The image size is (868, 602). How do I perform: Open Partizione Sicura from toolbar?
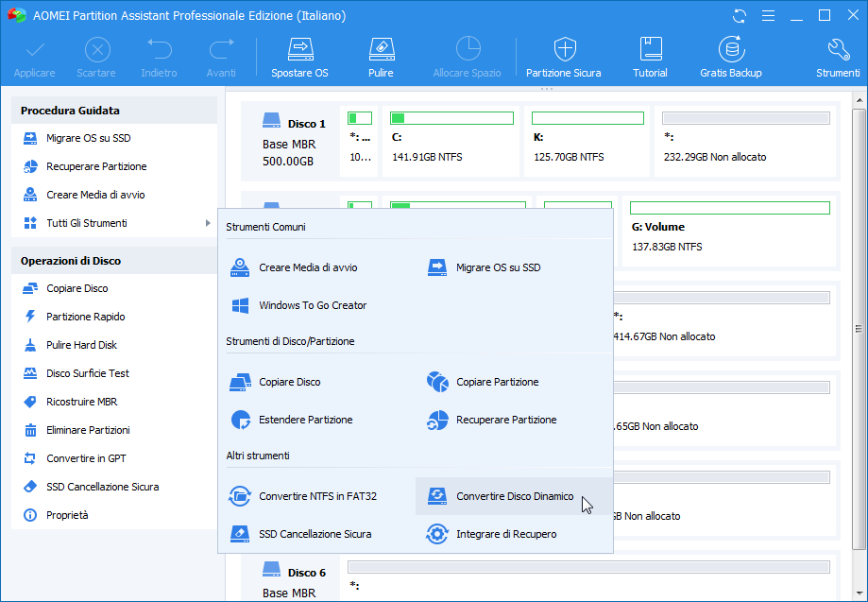564,58
